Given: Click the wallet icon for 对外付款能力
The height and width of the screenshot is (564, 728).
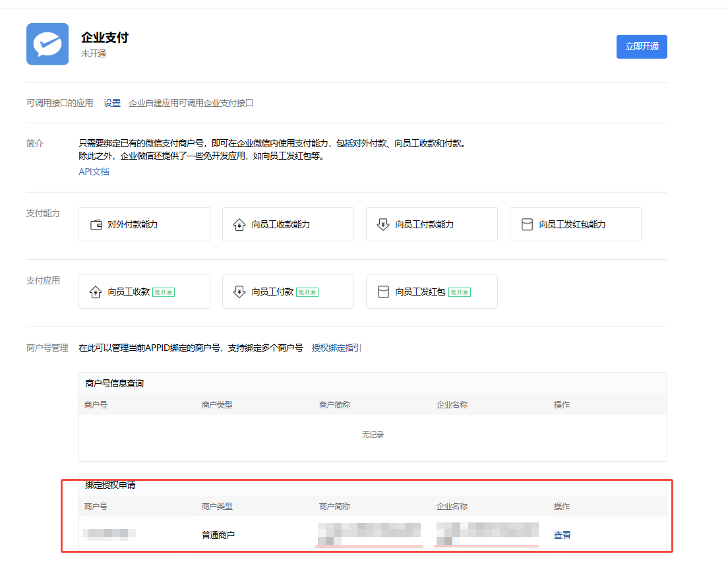Looking at the screenshot, I should click(x=96, y=225).
